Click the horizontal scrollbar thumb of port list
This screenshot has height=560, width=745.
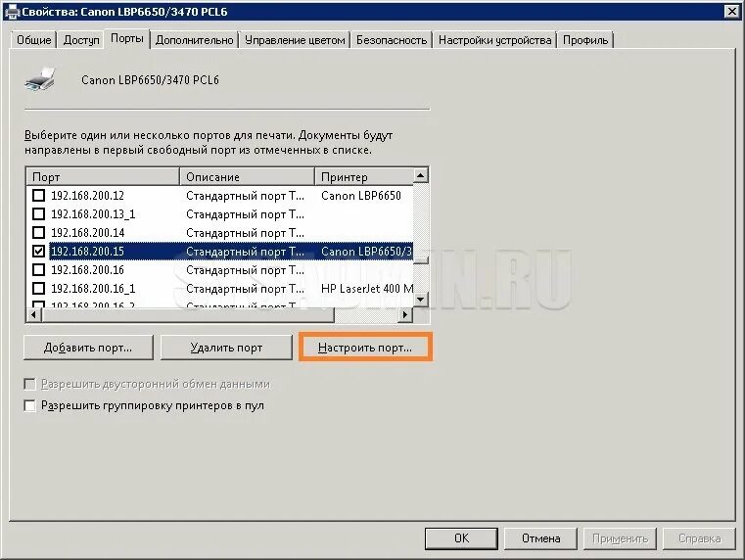188,314
